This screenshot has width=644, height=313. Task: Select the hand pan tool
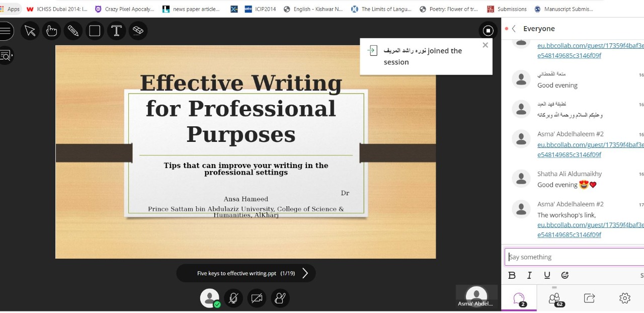tap(51, 31)
